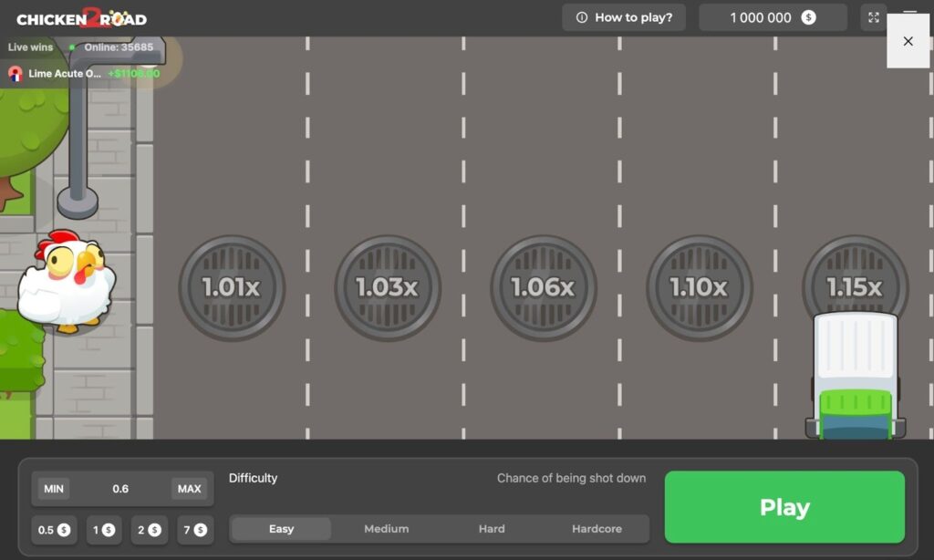Screen dimensions: 934x560
Task: Select Easy difficulty
Action: click(281, 529)
